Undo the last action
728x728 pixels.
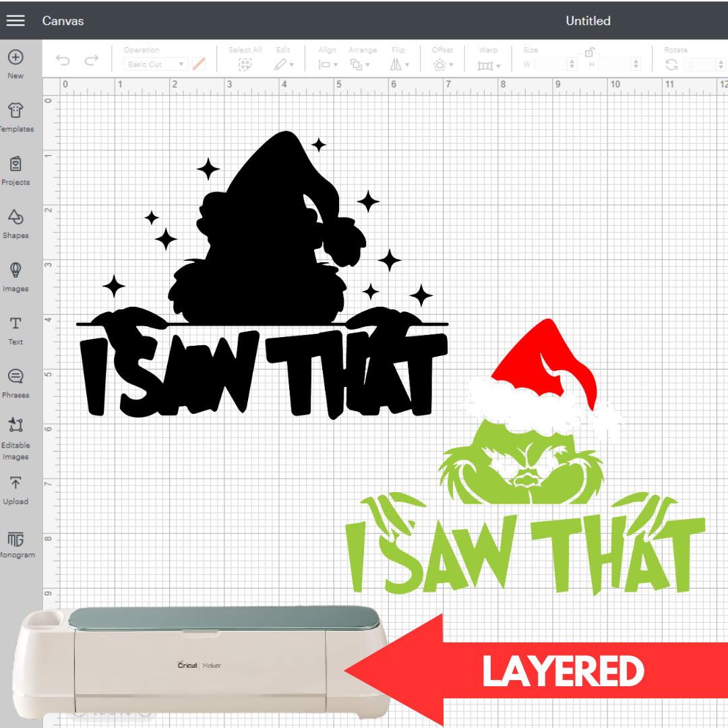click(x=63, y=61)
